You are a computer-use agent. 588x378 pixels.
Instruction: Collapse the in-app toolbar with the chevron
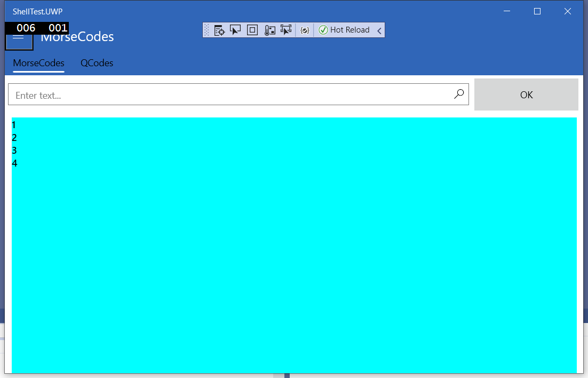pyautogui.click(x=379, y=30)
